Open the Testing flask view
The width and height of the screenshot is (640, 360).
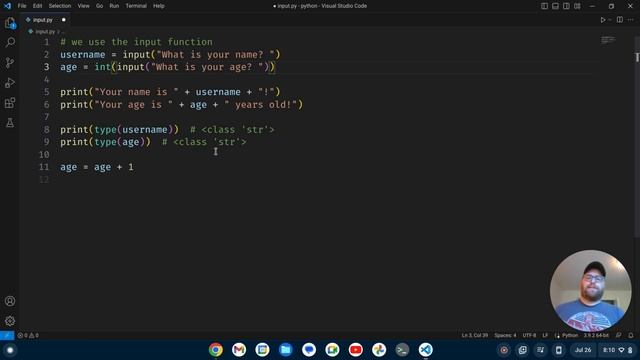click(10, 122)
